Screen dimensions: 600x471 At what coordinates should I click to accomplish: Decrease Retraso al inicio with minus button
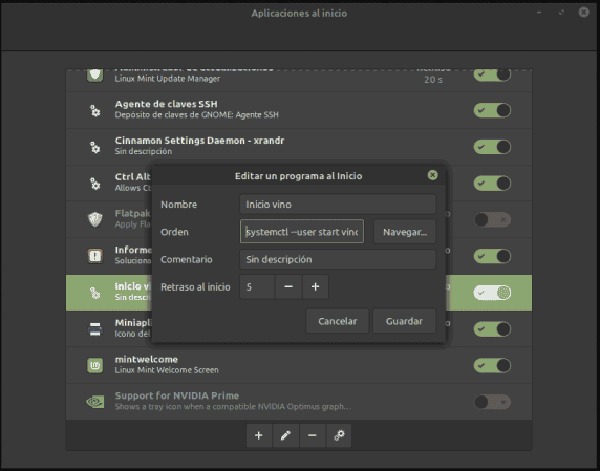click(x=289, y=287)
